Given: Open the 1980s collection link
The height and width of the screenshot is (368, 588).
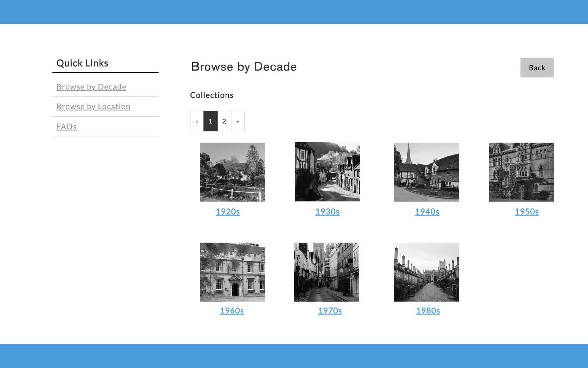Looking at the screenshot, I should click(x=428, y=311).
